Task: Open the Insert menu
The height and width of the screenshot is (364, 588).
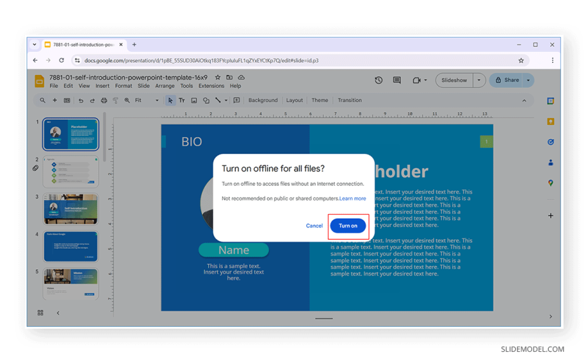Action: point(102,86)
